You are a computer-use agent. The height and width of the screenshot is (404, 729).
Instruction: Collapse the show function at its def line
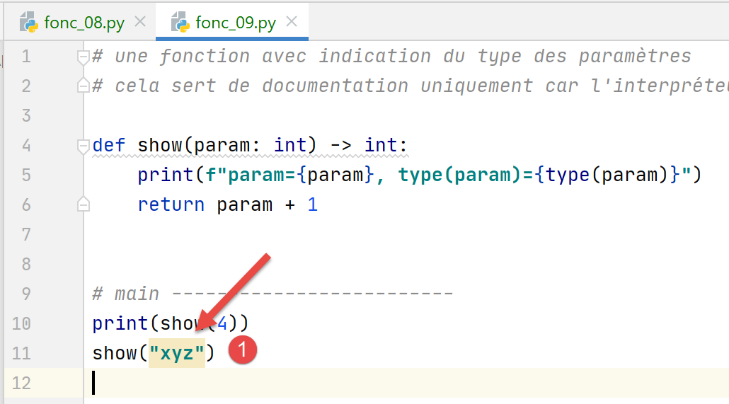point(84,146)
